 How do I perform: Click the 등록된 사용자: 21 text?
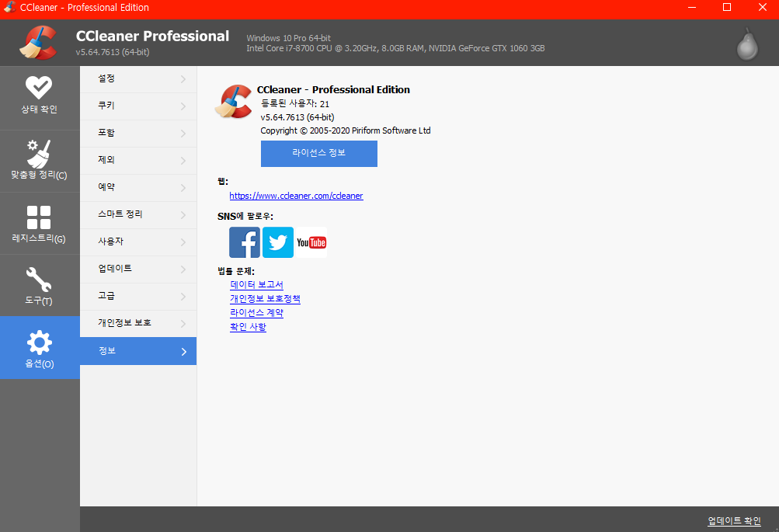(295, 104)
